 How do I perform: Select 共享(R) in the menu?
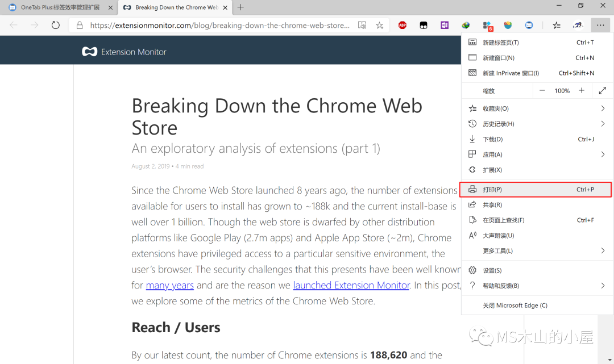coord(537,204)
